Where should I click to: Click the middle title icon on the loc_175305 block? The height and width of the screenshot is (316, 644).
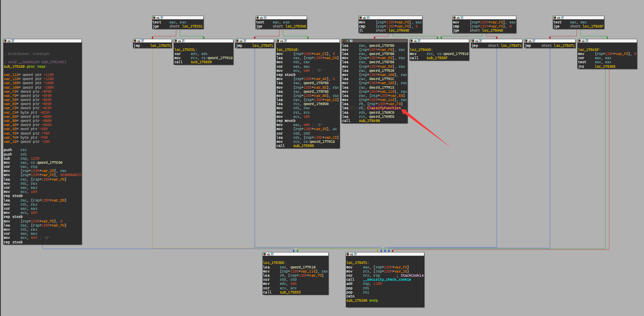(x=268, y=254)
